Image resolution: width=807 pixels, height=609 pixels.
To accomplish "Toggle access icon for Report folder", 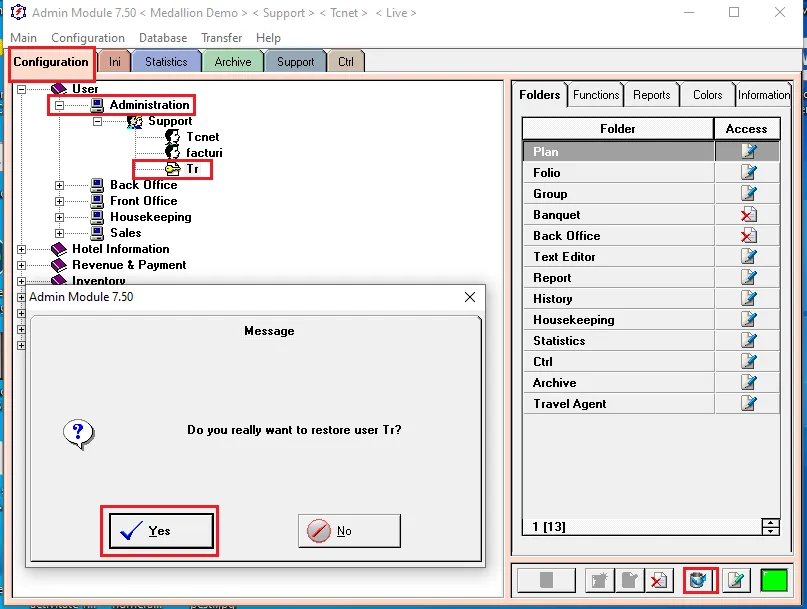I will click(748, 277).
